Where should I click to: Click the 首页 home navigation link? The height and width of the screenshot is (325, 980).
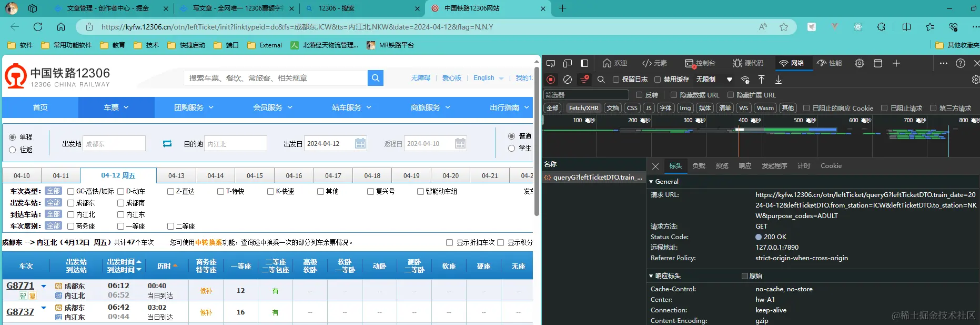point(41,107)
